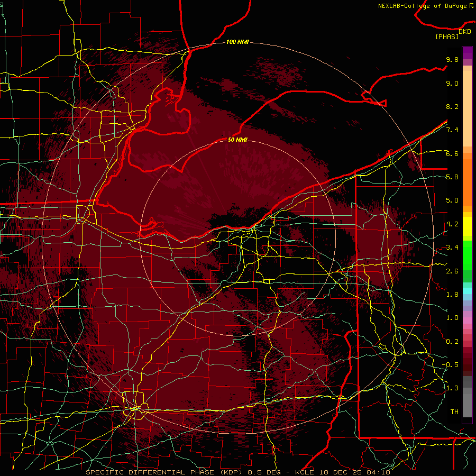Select the 1.8 value on the color scale
The image size is (476, 476).
[x=452, y=295]
